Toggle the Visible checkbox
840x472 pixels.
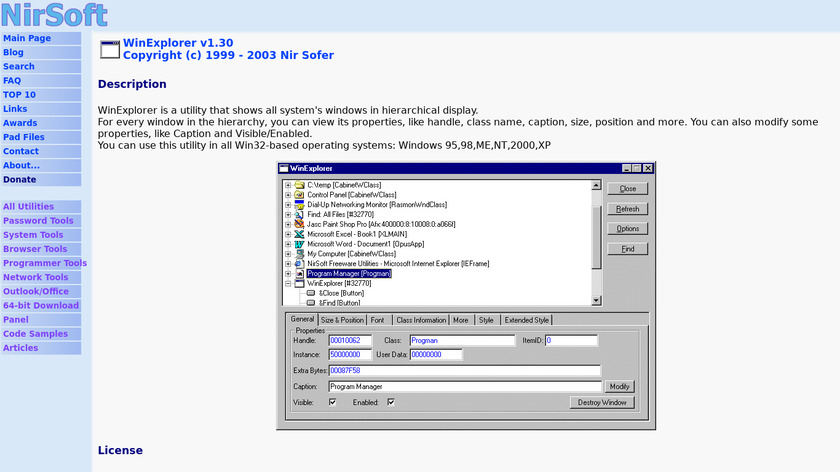click(333, 402)
